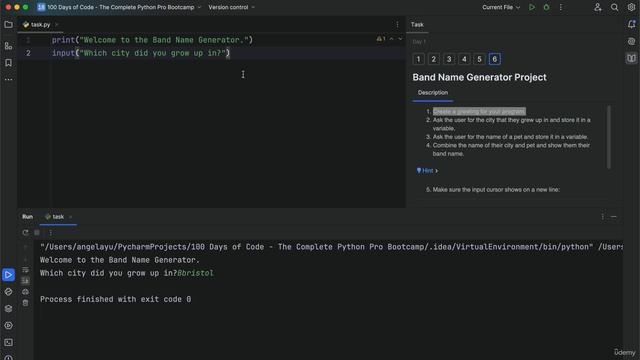
Task: Stop the process with the stop icon
Action: point(37,233)
